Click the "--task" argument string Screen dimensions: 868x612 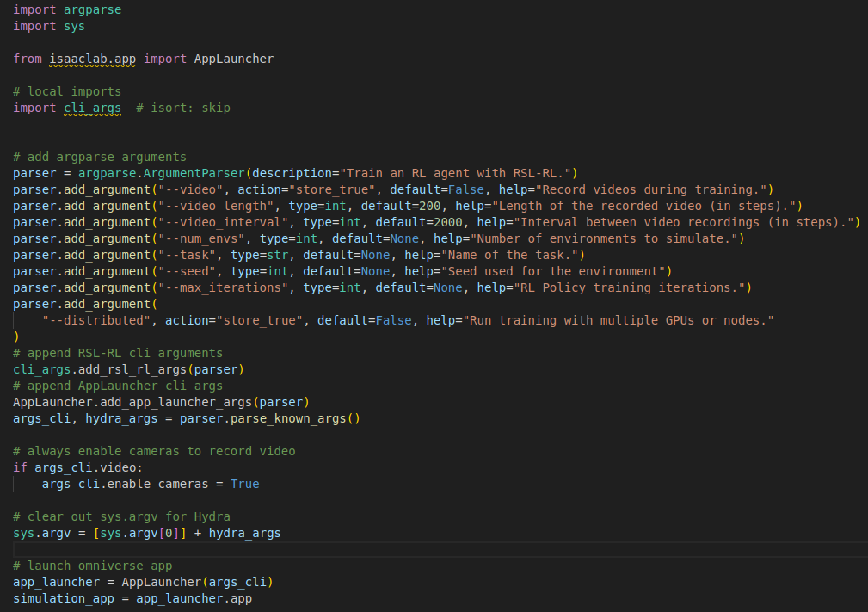coord(187,255)
